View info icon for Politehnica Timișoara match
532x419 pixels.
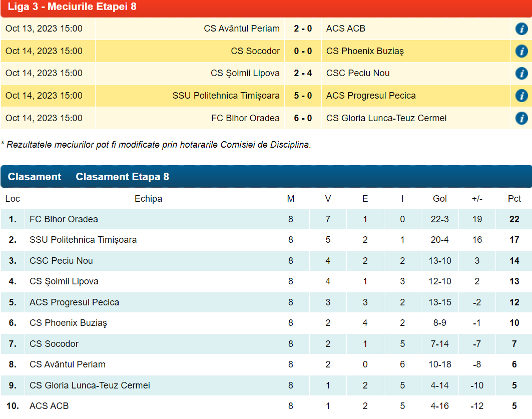point(521,96)
